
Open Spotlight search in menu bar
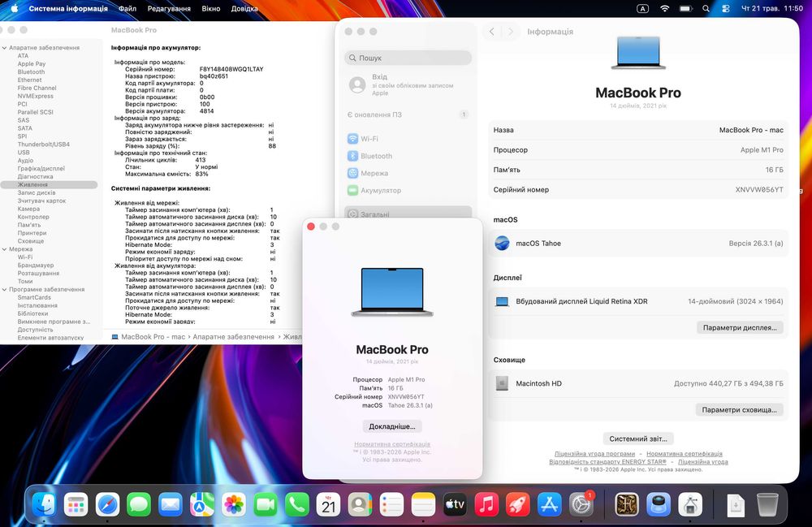click(706, 8)
